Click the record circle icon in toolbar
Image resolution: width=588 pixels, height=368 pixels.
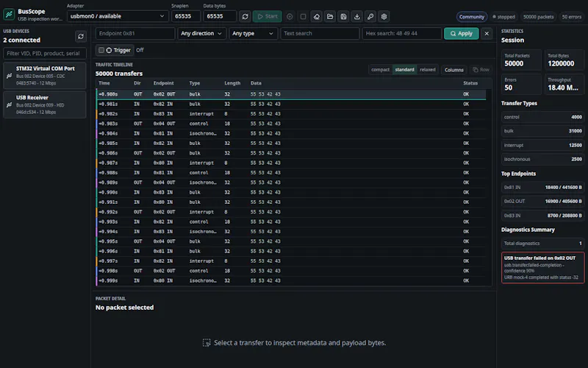[290, 16]
